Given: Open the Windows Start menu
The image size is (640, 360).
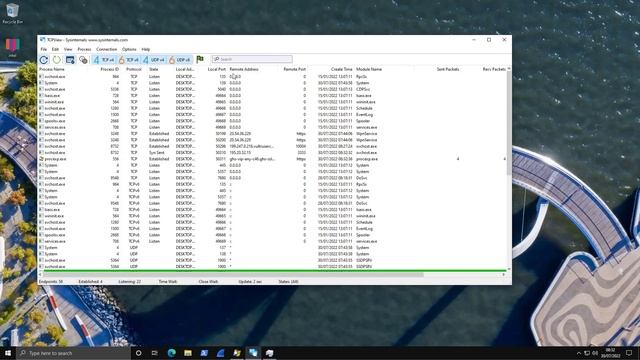Looking at the screenshot, I should coord(8,353).
